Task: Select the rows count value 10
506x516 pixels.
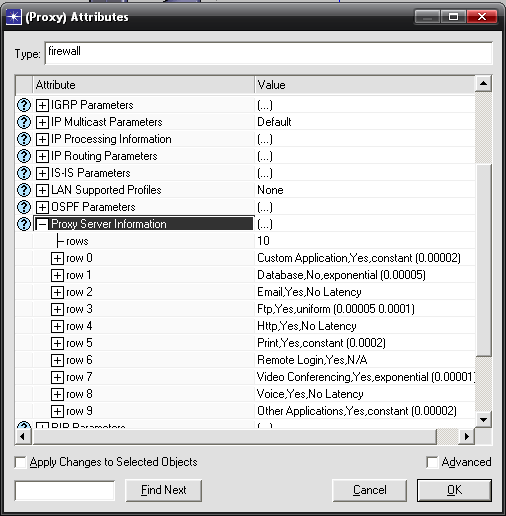Action: coord(263,241)
